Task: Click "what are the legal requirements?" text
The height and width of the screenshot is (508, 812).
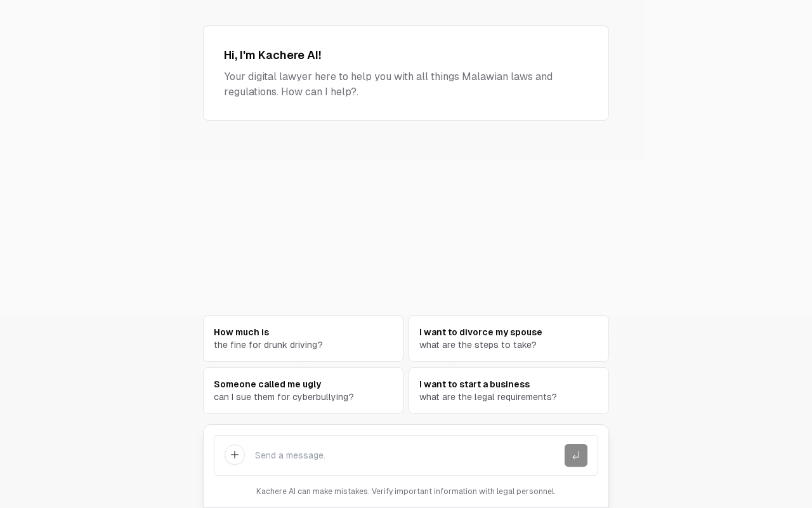Action: [x=488, y=397]
